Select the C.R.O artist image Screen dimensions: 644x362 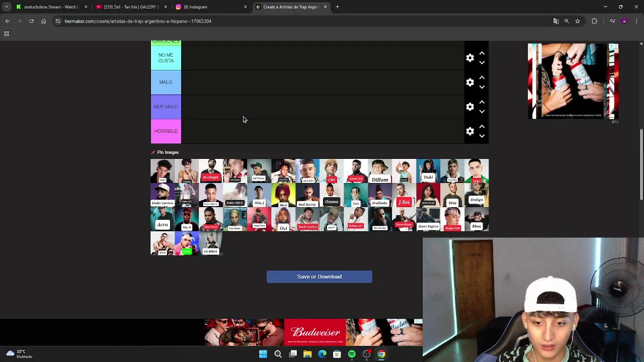pyautogui.click(x=332, y=171)
